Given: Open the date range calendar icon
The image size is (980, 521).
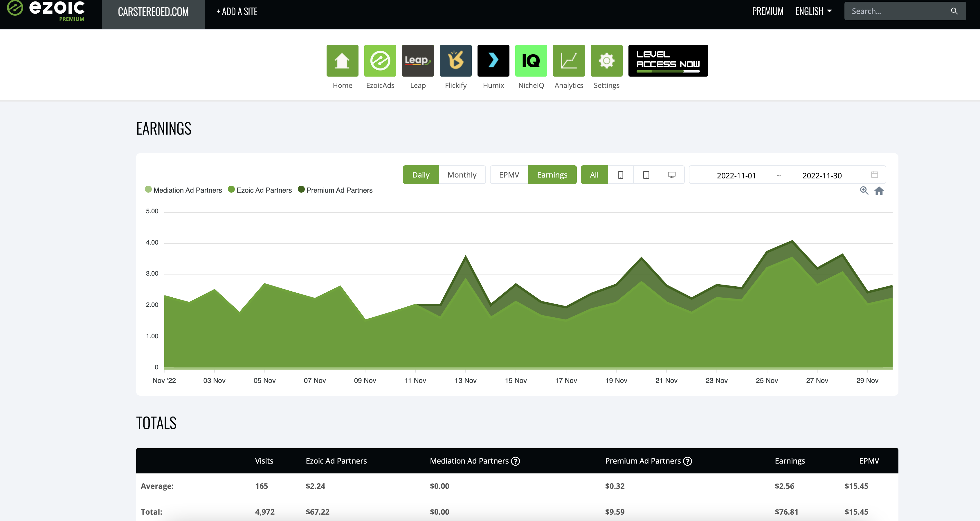Looking at the screenshot, I should click(x=874, y=174).
